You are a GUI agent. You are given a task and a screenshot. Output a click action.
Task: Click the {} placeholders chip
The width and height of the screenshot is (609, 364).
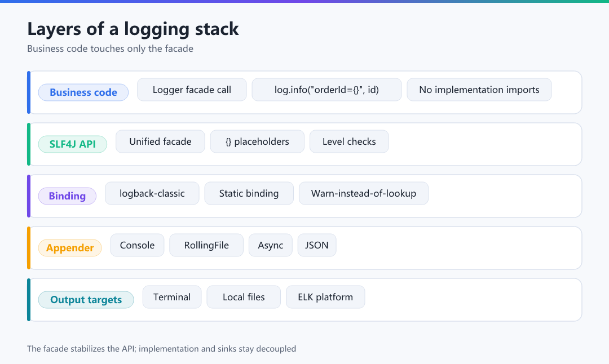coord(257,141)
